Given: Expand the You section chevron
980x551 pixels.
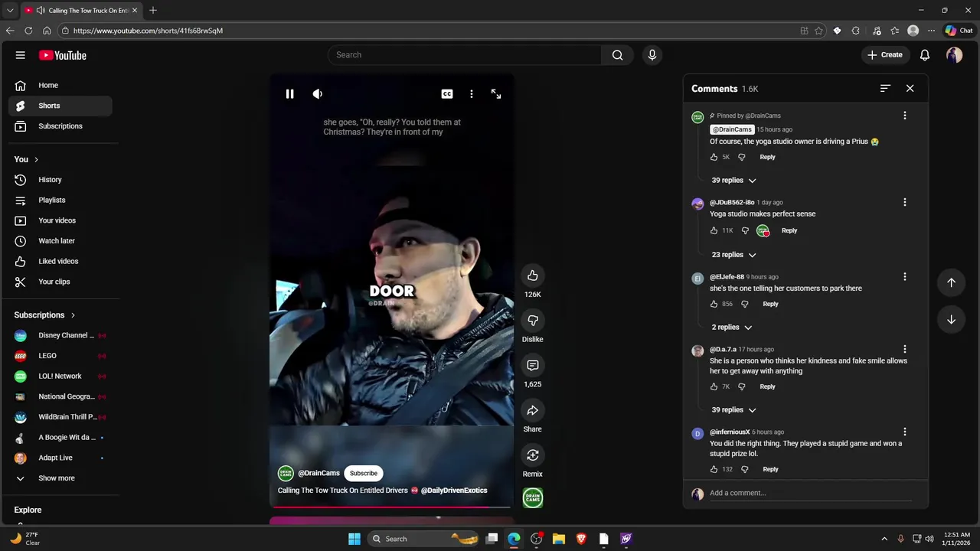Looking at the screenshot, I should pos(36,159).
